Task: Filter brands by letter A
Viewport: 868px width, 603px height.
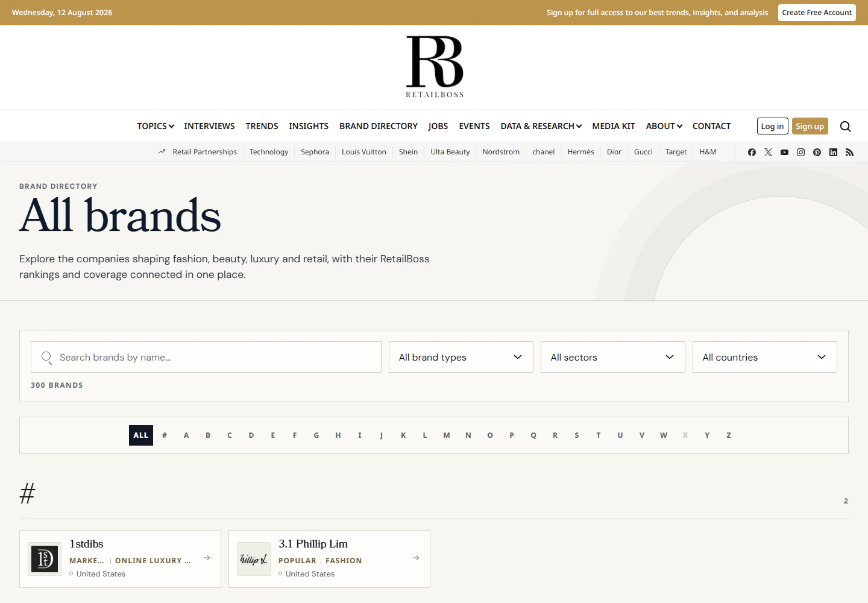Action: 186,435
